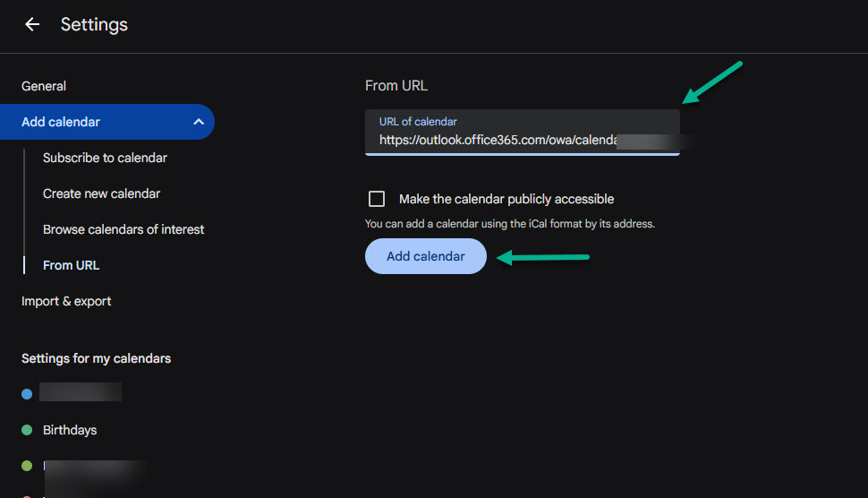
Task: Open Subscribe to calendar option
Action: [105, 158]
